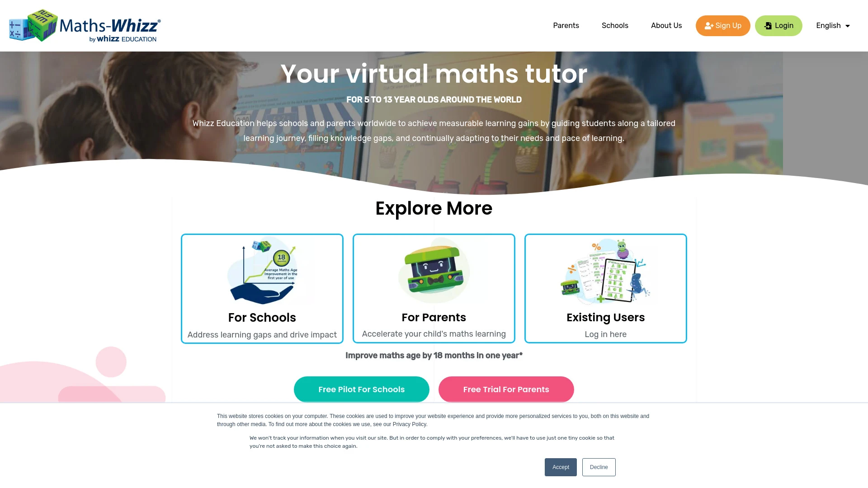Open the Parents navigation dropdown
The height and width of the screenshot is (488, 868).
coord(566,26)
